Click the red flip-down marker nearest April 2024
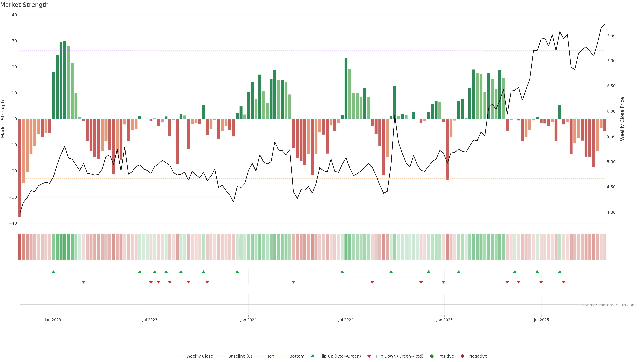Image resolution: width=644 pixels, height=362 pixels. 293,282
